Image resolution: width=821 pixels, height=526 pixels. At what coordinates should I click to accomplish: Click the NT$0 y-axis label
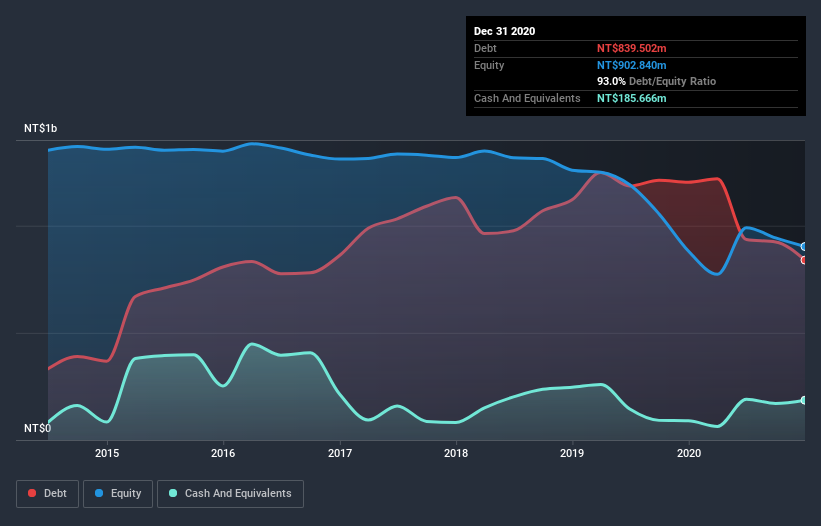coord(38,428)
